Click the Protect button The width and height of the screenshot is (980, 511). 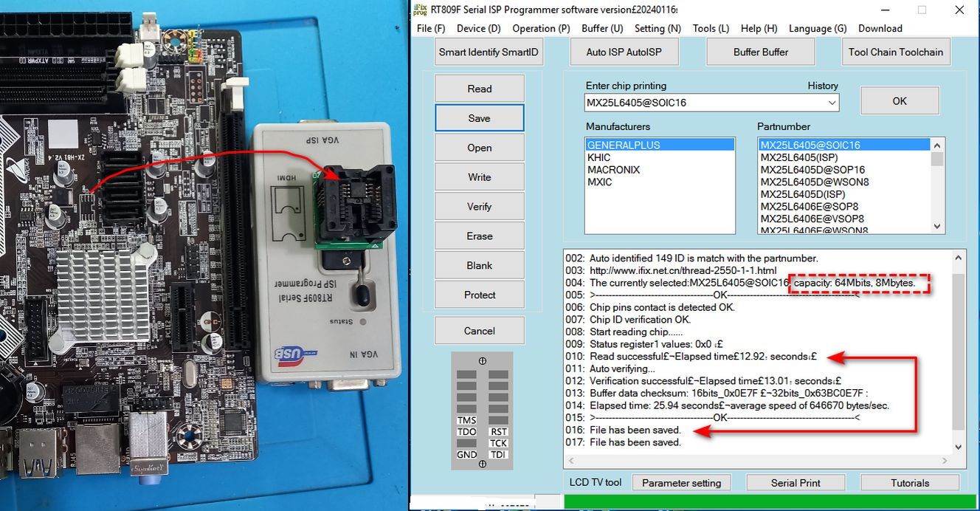(x=480, y=295)
